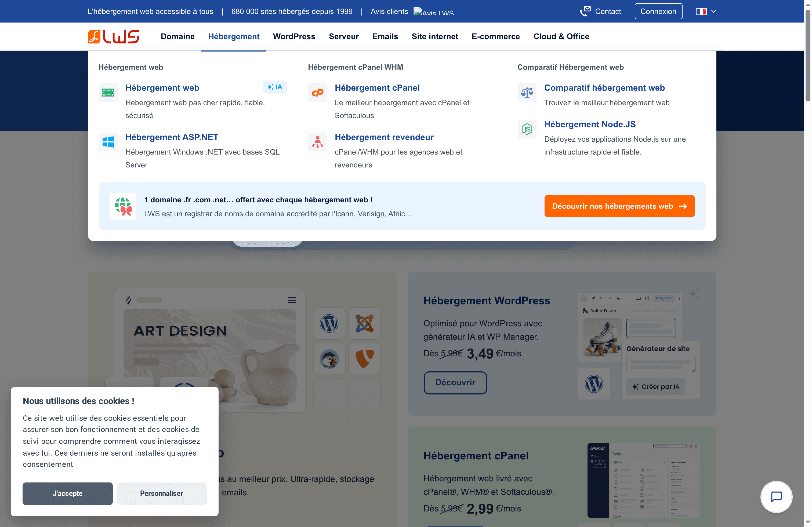Image resolution: width=812 pixels, height=527 pixels.
Task: Open the Emails menu
Action: [x=385, y=36]
